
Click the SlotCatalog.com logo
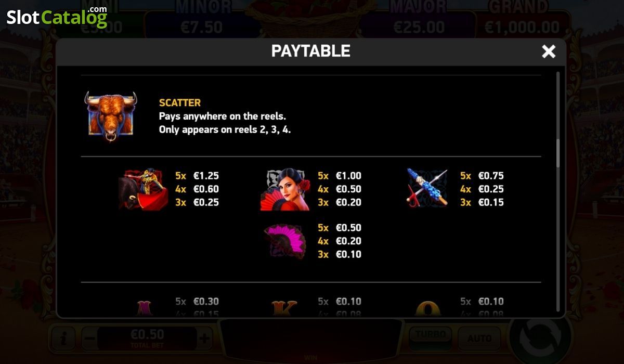(x=57, y=17)
